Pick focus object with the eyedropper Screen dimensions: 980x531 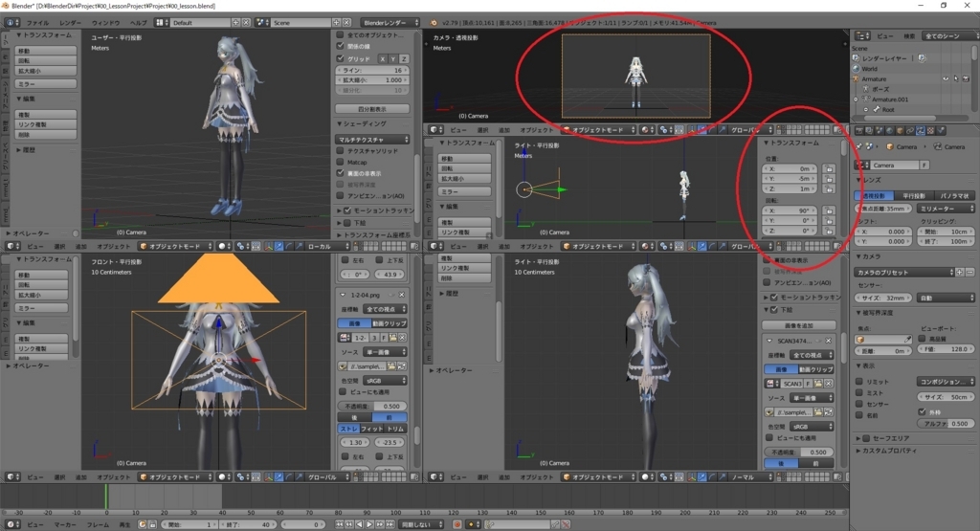[x=907, y=340]
